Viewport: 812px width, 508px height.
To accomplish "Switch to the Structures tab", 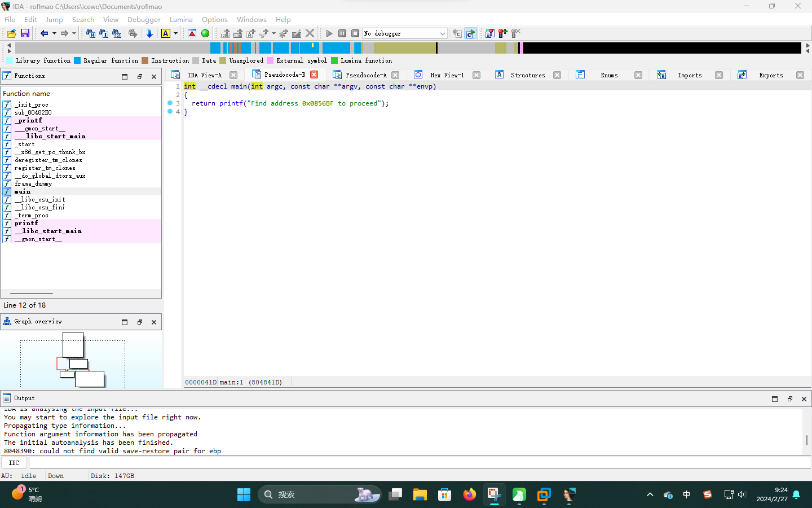I will [528, 75].
